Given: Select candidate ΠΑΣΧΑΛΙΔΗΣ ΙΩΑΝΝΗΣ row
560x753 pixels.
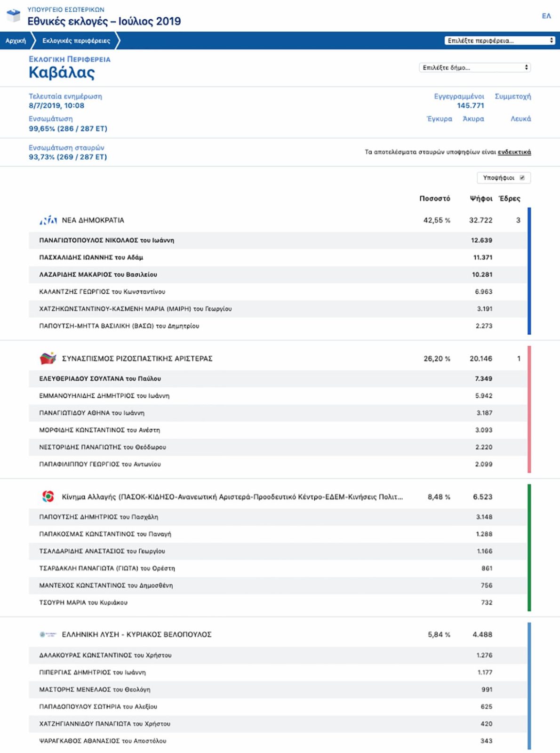Looking at the screenshot, I should click(x=278, y=257).
